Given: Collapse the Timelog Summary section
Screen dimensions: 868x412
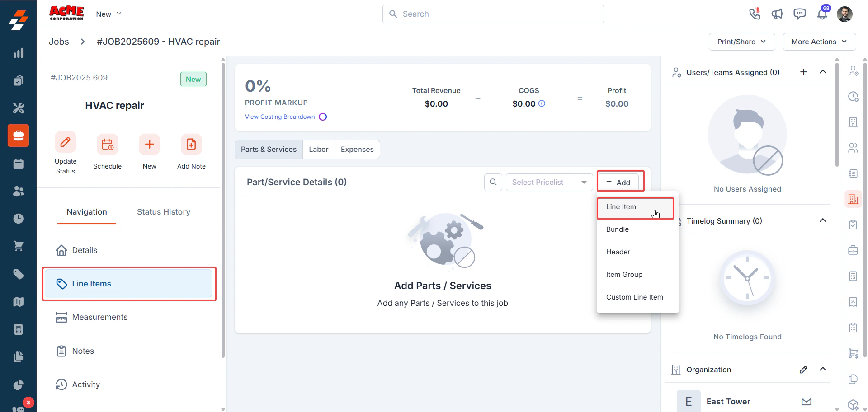Looking at the screenshot, I should [x=823, y=220].
